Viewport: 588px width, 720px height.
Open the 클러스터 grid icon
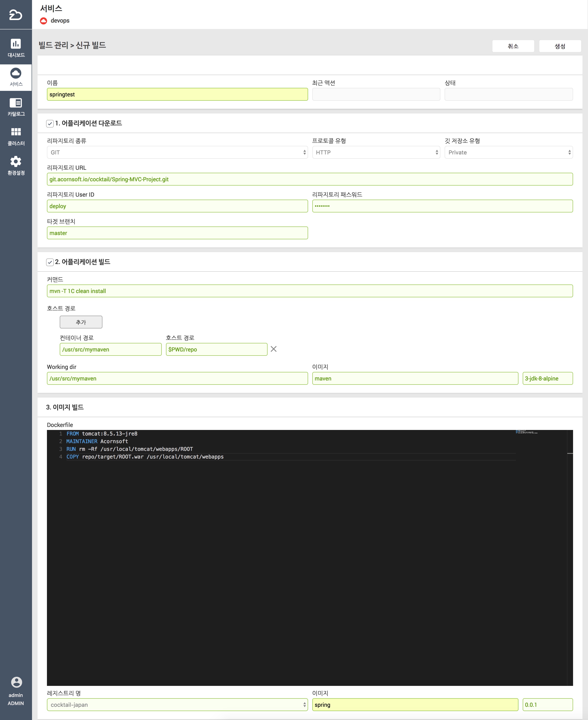(16, 132)
